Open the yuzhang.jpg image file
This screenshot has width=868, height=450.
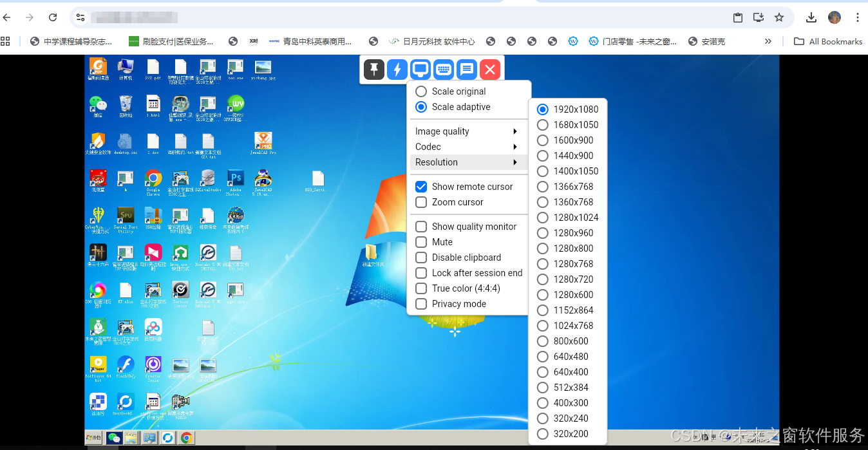263,70
